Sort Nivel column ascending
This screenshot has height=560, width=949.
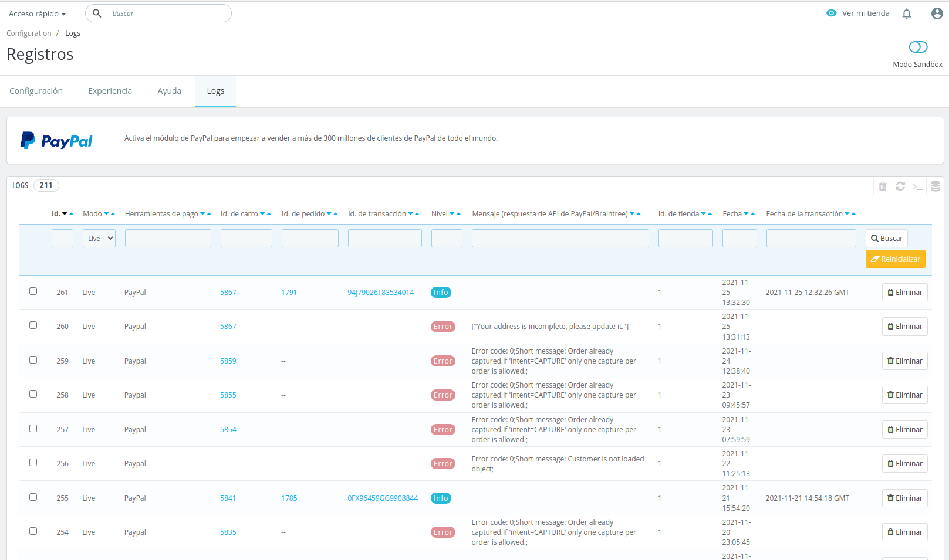tap(459, 214)
